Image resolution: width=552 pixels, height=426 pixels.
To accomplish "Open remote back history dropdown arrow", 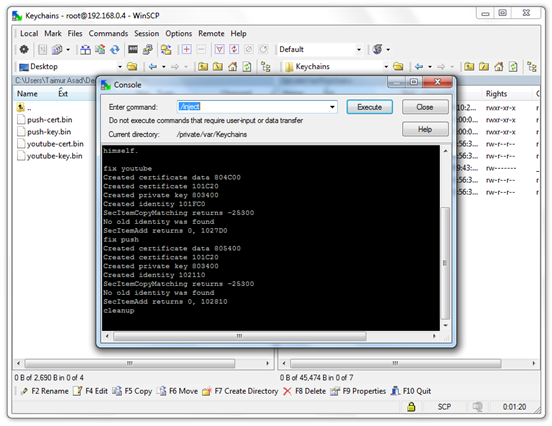I will (x=430, y=67).
